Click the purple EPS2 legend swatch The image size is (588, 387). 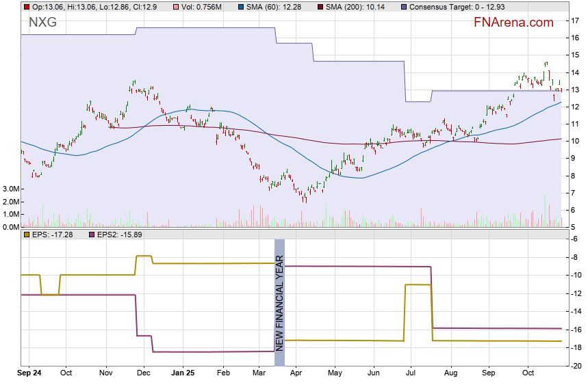click(92, 235)
